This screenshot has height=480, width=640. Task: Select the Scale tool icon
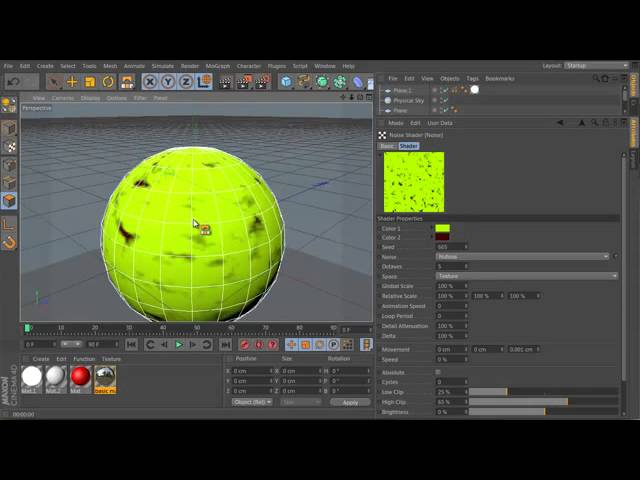tap(90, 82)
